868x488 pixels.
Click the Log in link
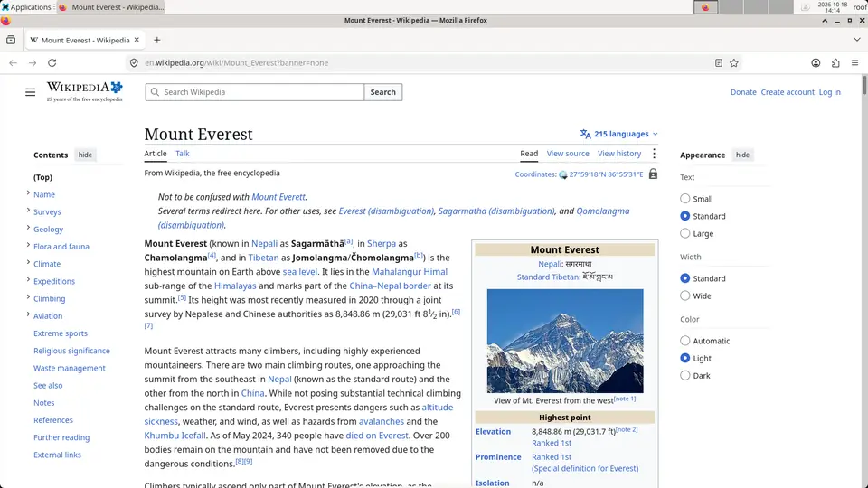830,92
